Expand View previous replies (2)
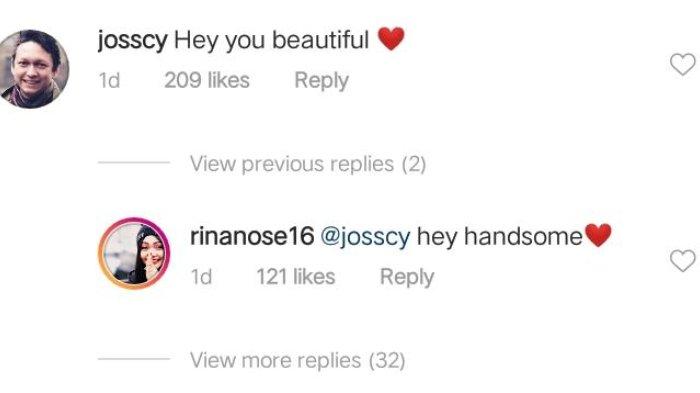 click(x=308, y=164)
